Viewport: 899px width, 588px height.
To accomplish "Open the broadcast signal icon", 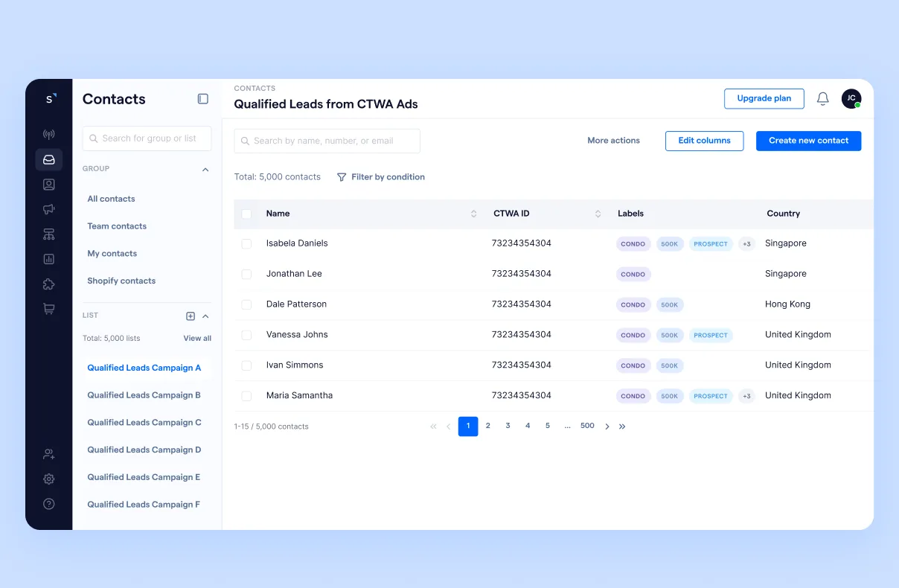I will 49,135.
